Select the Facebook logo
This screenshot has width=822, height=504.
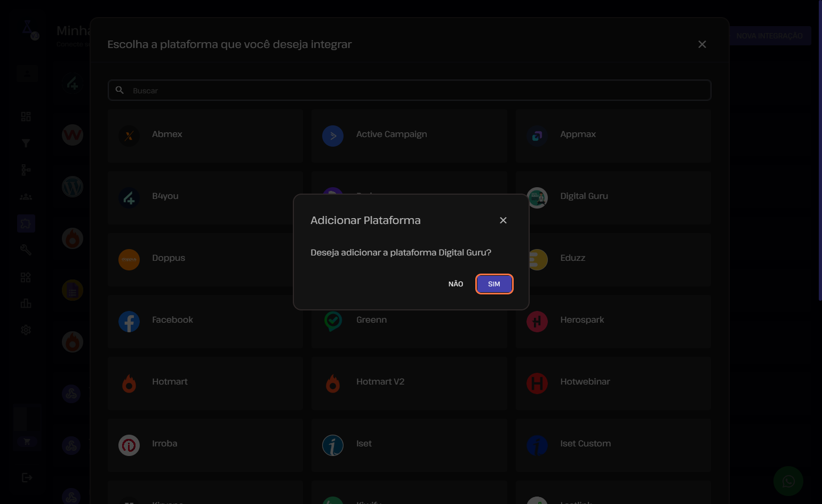pos(129,322)
